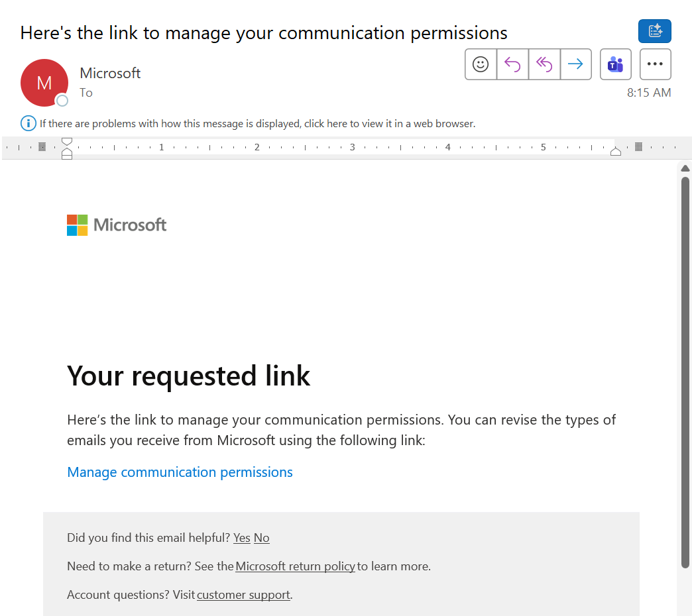This screenshot has height=616, width=692.
Task: Share the email to Teams
Action: point(616,64)
